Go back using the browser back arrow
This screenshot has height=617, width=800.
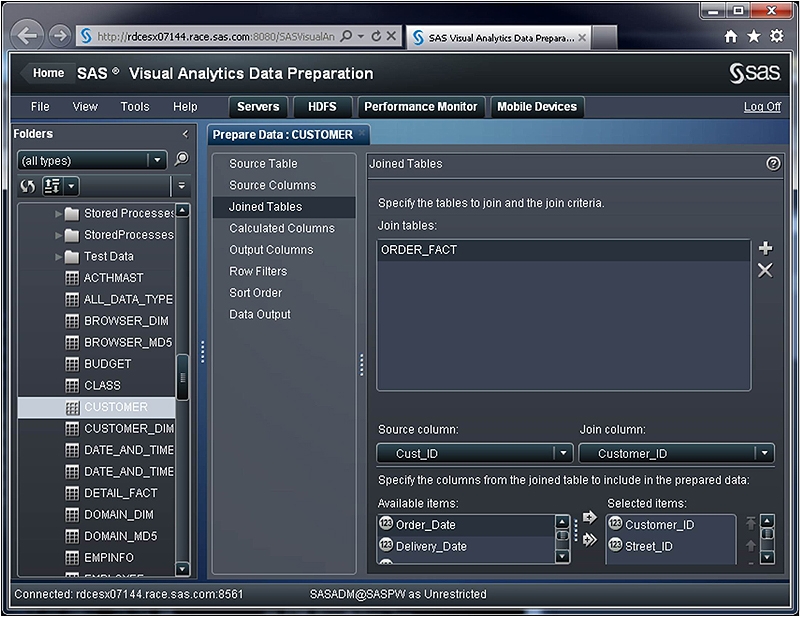[x=27, y=36]
